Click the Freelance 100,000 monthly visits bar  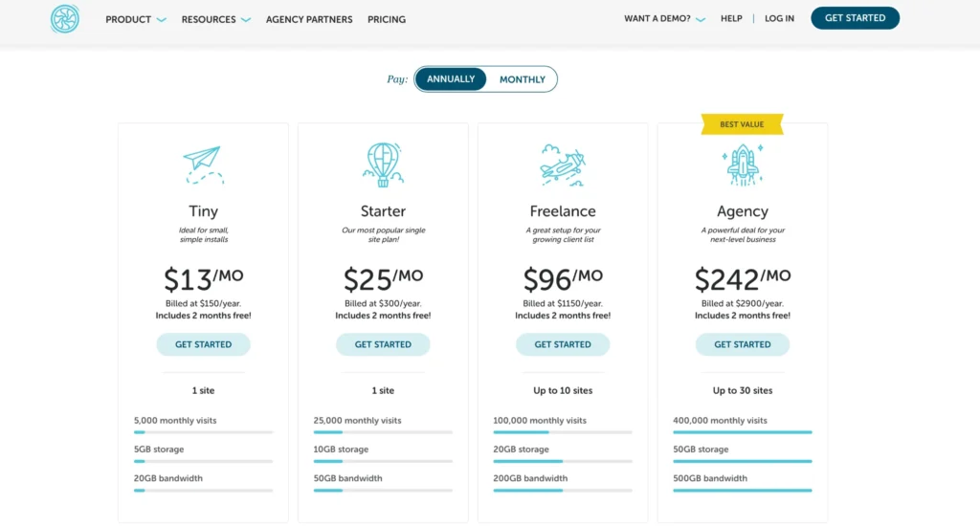(x=562, y=432)
